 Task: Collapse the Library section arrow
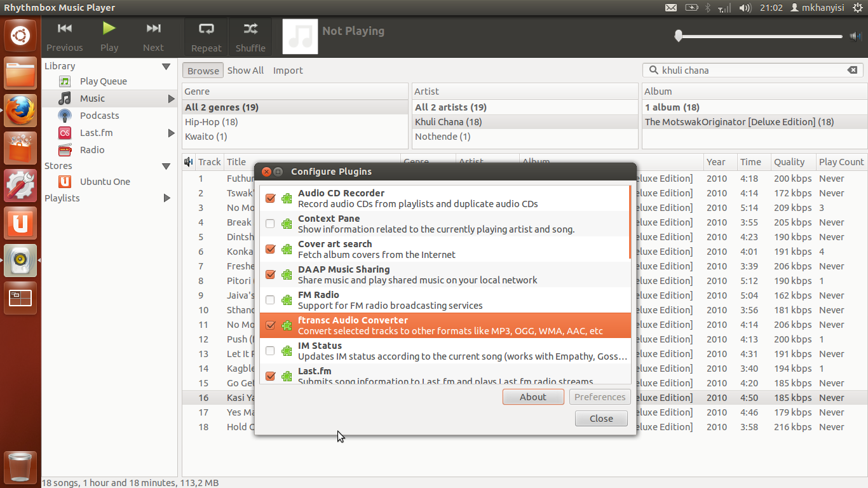[166, 66]
